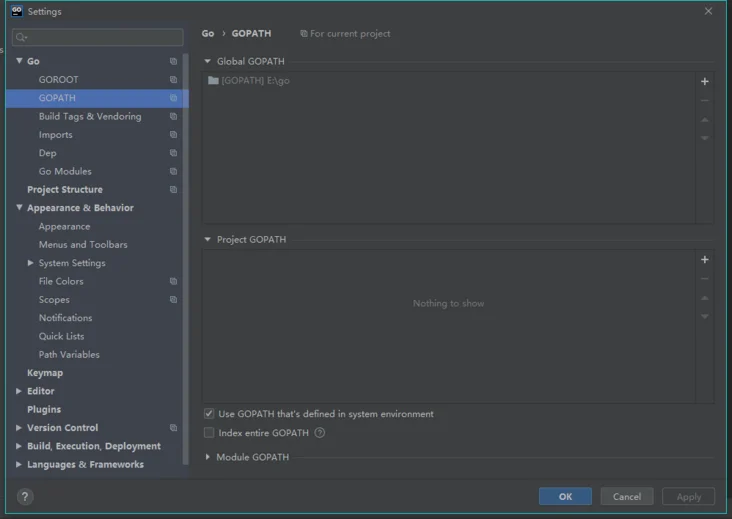
Task: Click the search magnifier icon
Action: [21, 37]
